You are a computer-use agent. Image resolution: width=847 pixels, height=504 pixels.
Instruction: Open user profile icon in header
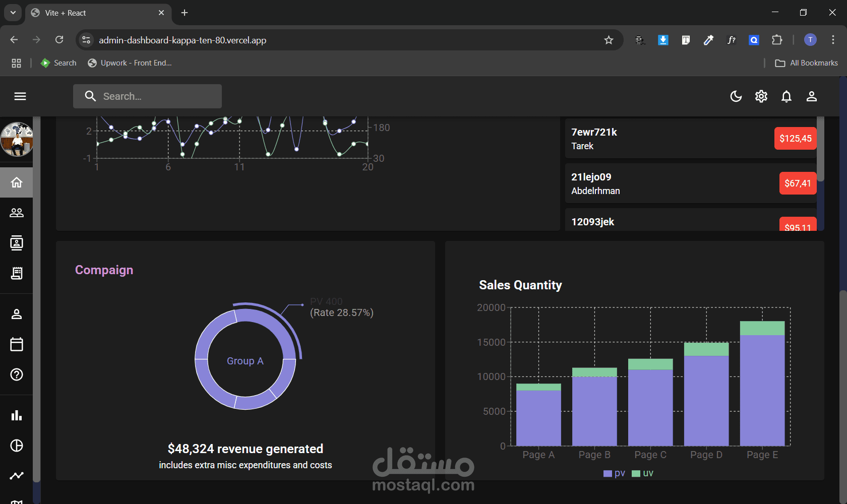(x=812, y=96)
